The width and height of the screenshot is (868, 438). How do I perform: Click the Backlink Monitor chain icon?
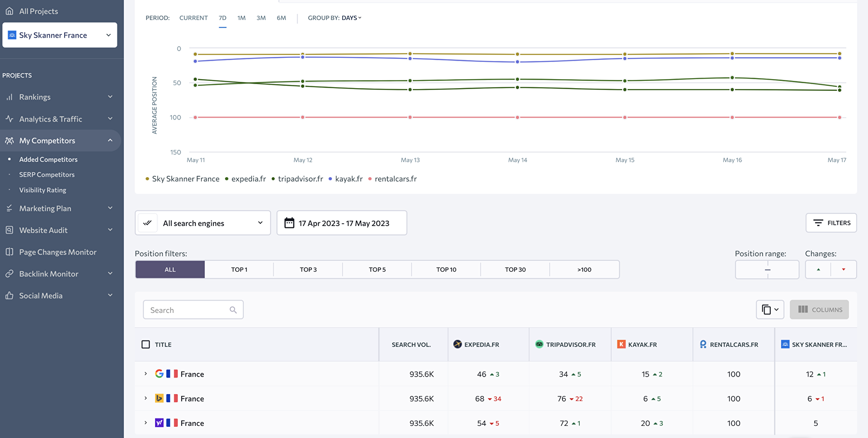click(x=9, y=273)
